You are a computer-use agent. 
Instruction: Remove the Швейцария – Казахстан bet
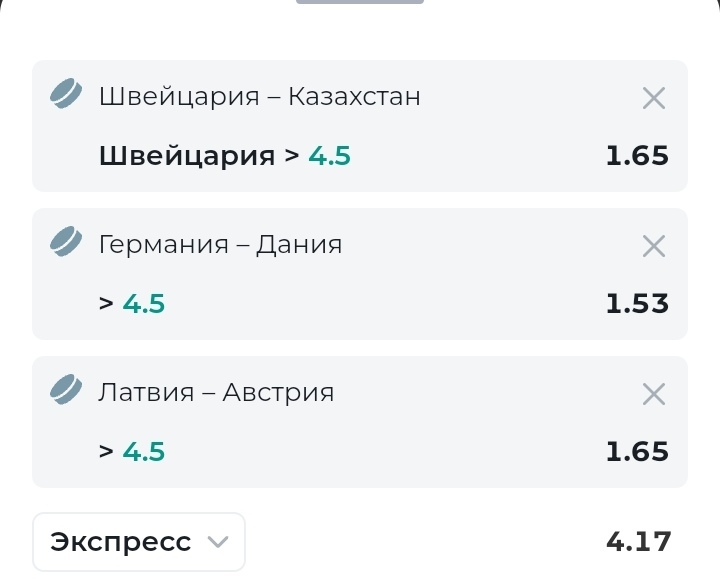[653, 98]
